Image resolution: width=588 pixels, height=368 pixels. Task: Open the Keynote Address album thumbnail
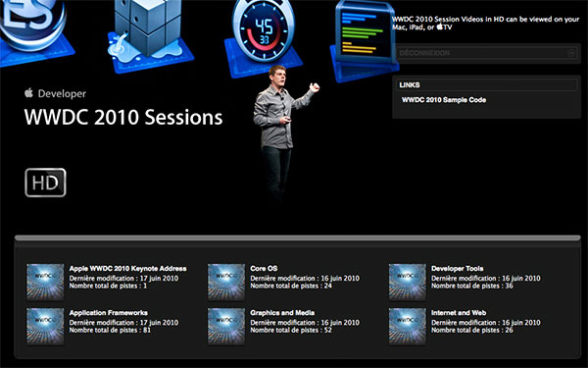pos(45,282)
